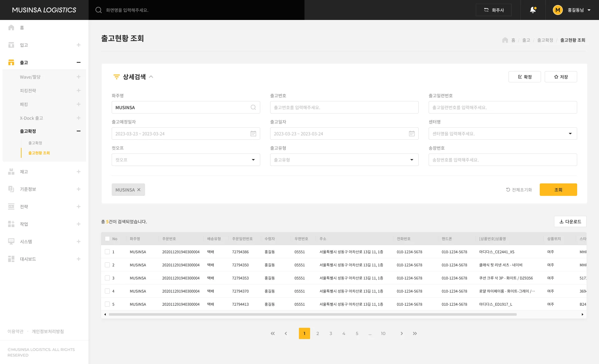Select 출고확정 submenu item

coord(35,143)
